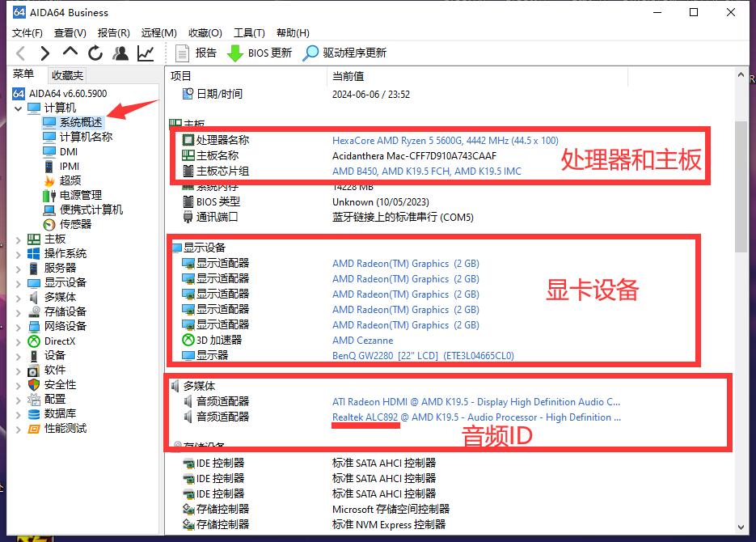756x542 pixels.
Task: Click the 设备 tree item icon
Action: click(x=34, y=356)
